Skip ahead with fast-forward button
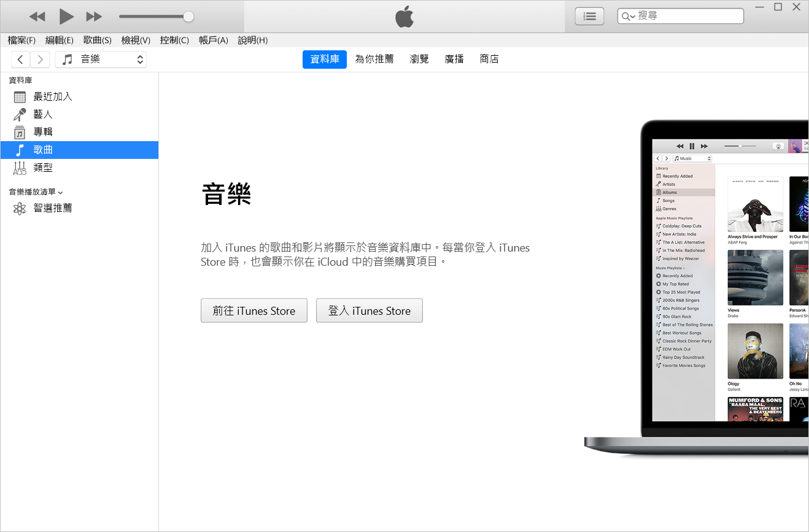809x532 pixels. [x=94, y=17]
